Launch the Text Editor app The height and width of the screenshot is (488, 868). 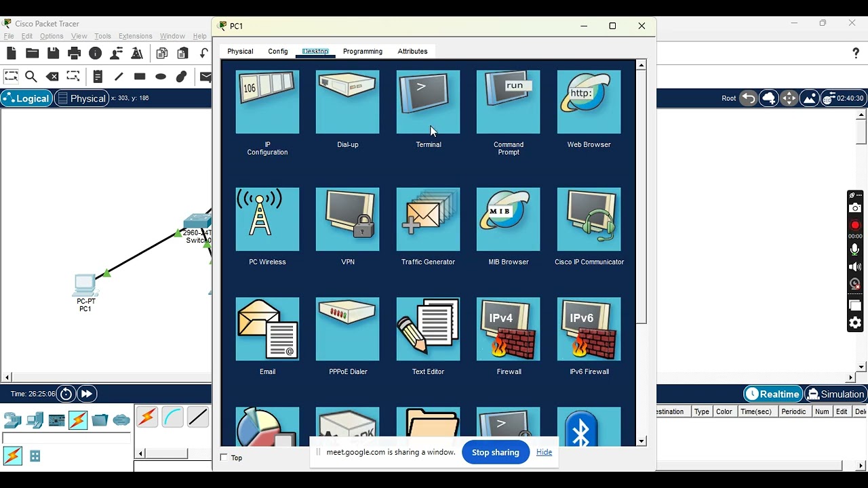[x=428, y=329]
